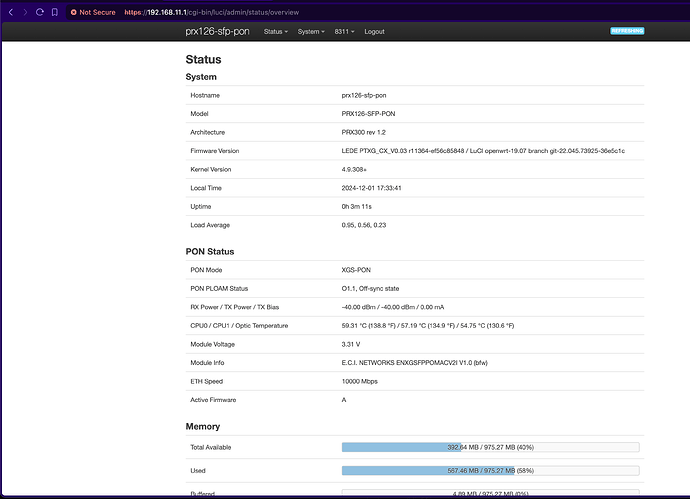Click the browser forward arrow

tap(25, 12)
